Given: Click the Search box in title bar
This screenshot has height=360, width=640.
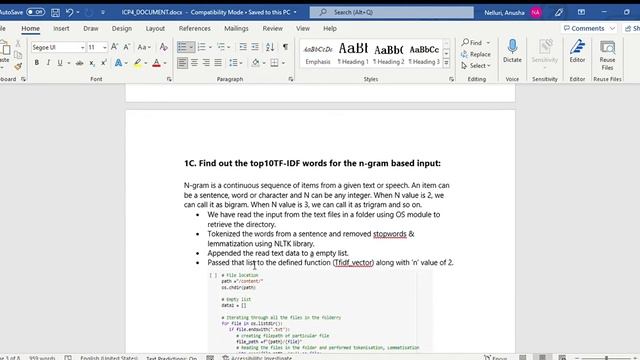Looking at the screenshot, I should pyautogui.click(x=391, y=12).
